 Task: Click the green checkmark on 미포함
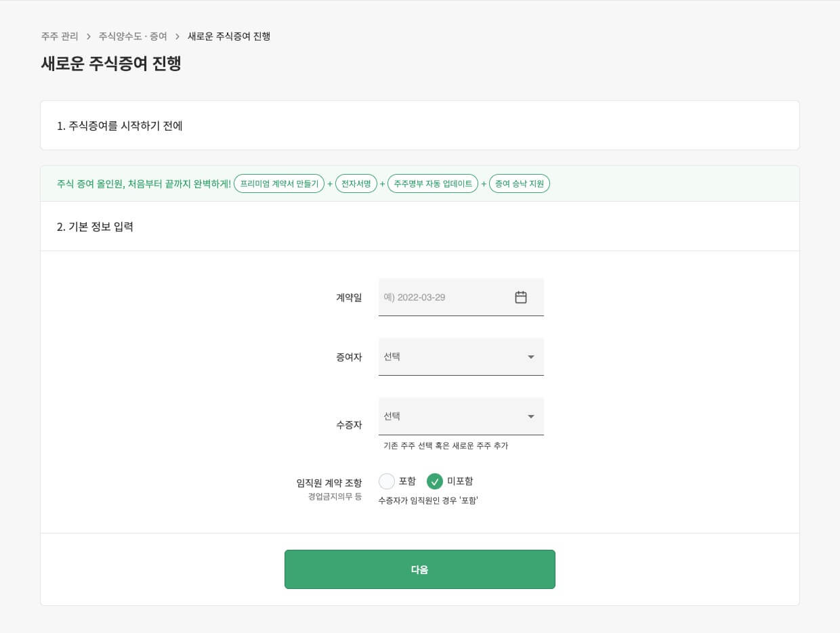(x=434, y=481)
